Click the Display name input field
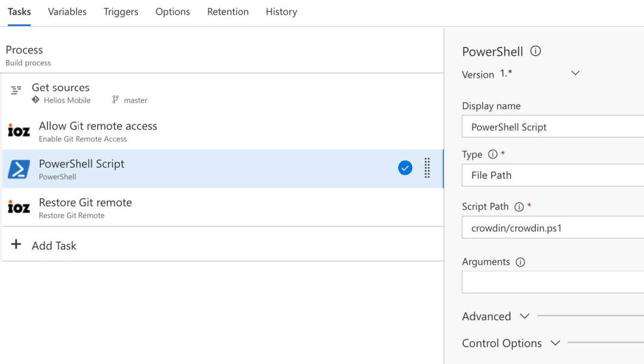The height and width of the screenshot is (364, 644). pyautogui.click(x=553, y=126)
